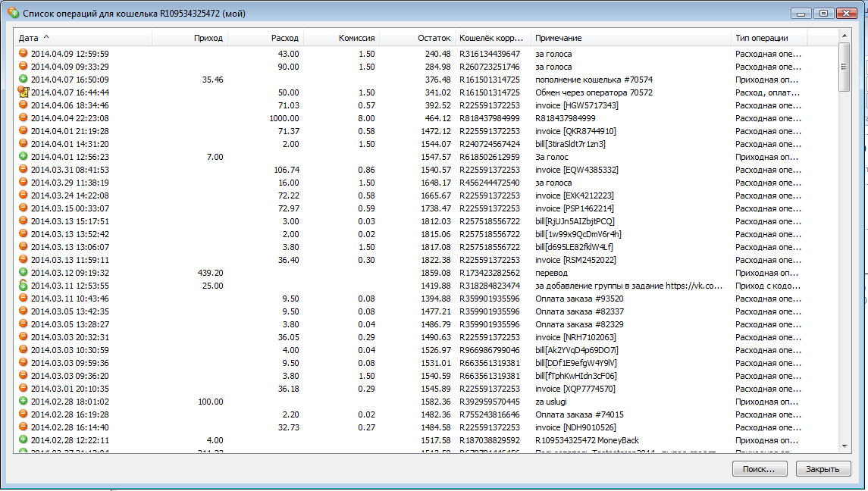Click the Закрыть button
This screenshot has width=868, height=491.
click(x=823, y=469)
